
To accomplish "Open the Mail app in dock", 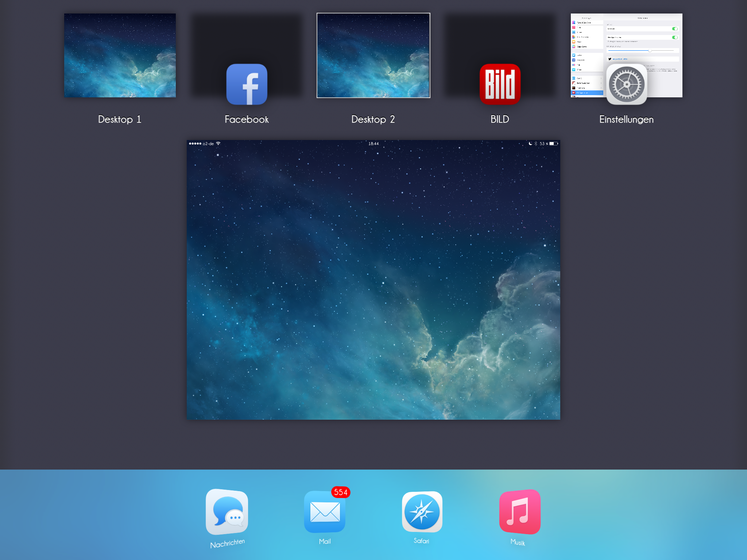I will pos(325,512).
